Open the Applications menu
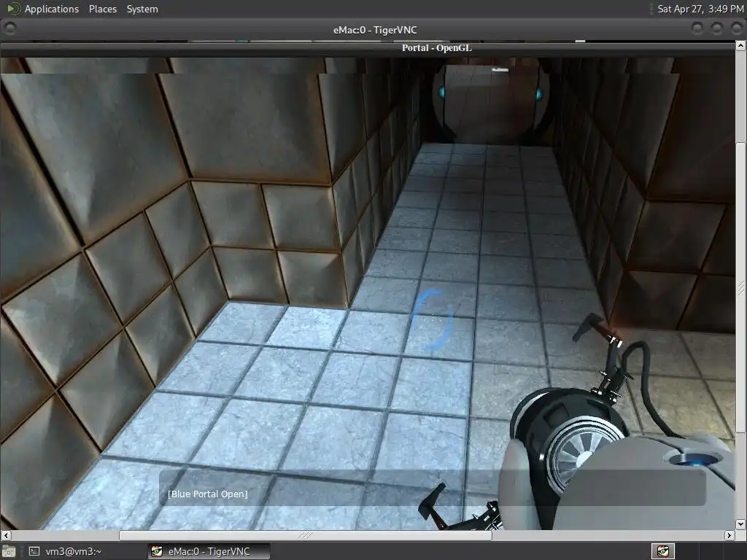Screen dimensions: 747x560 pyautogui.click(x=52, y=9)
